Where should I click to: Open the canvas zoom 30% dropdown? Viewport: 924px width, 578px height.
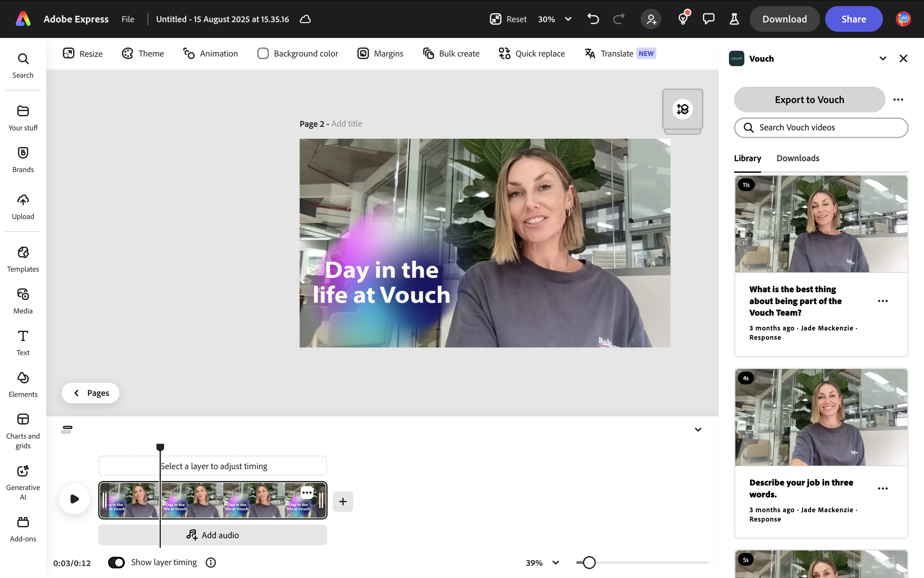pyautogui.click(x=555, y=19)
